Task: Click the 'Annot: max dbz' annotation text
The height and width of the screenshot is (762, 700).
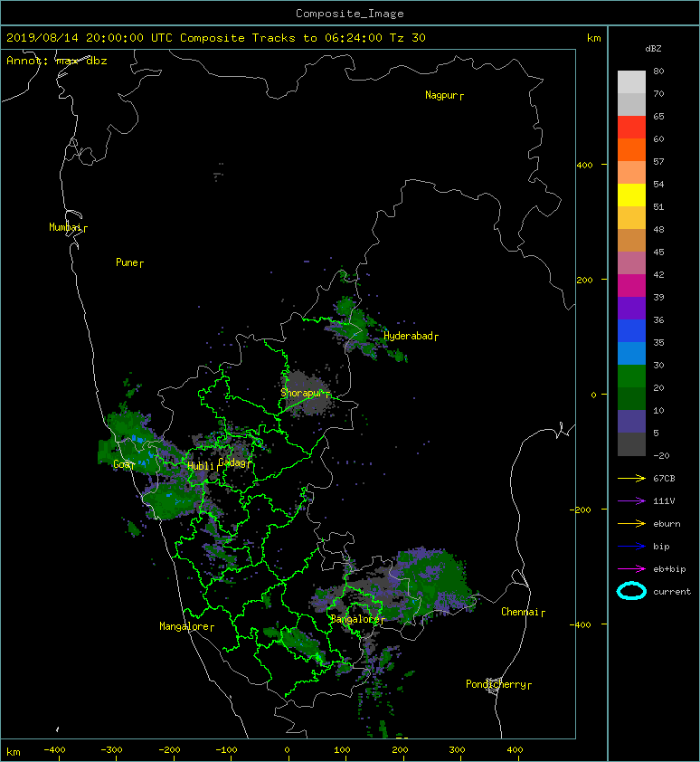Action: coord(56,61)
